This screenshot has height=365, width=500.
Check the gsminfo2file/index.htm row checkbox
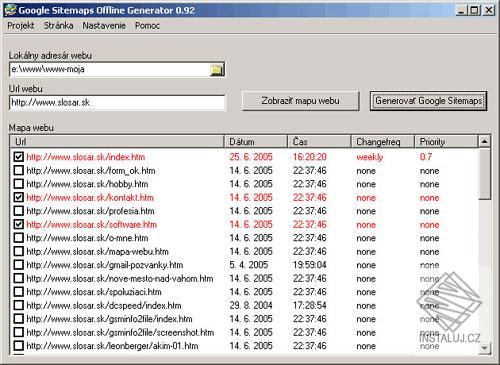(19, 319)
